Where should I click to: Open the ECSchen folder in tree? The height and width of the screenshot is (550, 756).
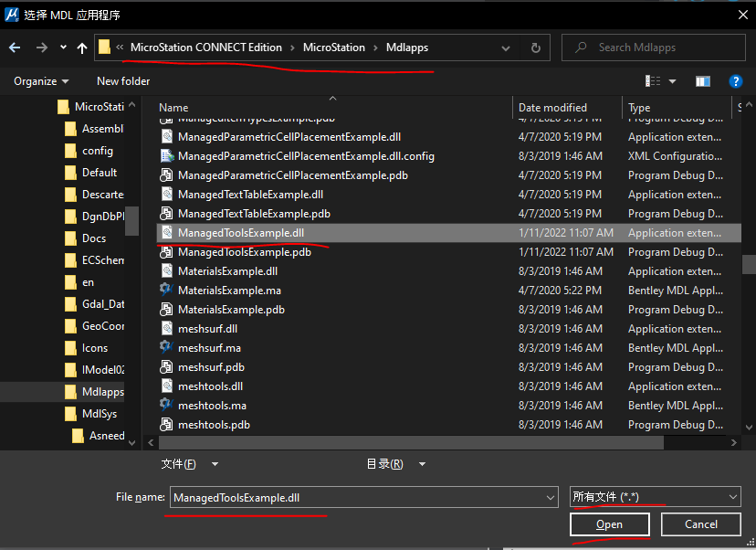click(94, 260)
